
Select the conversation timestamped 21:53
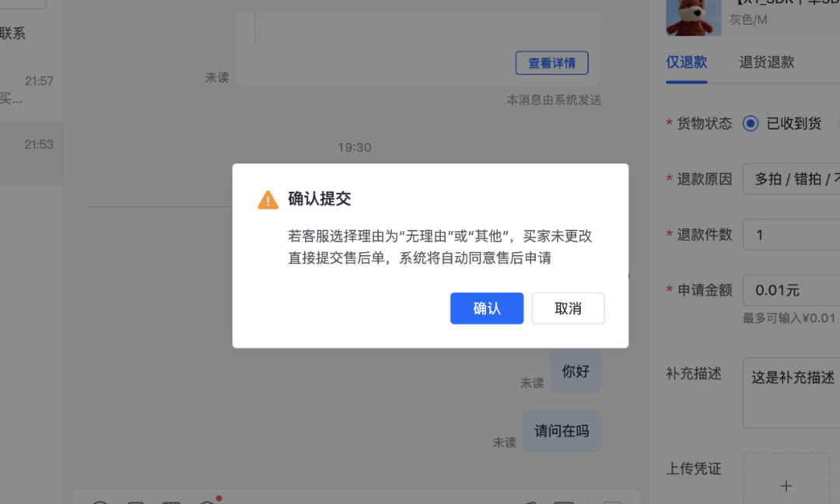pos(31,152)
